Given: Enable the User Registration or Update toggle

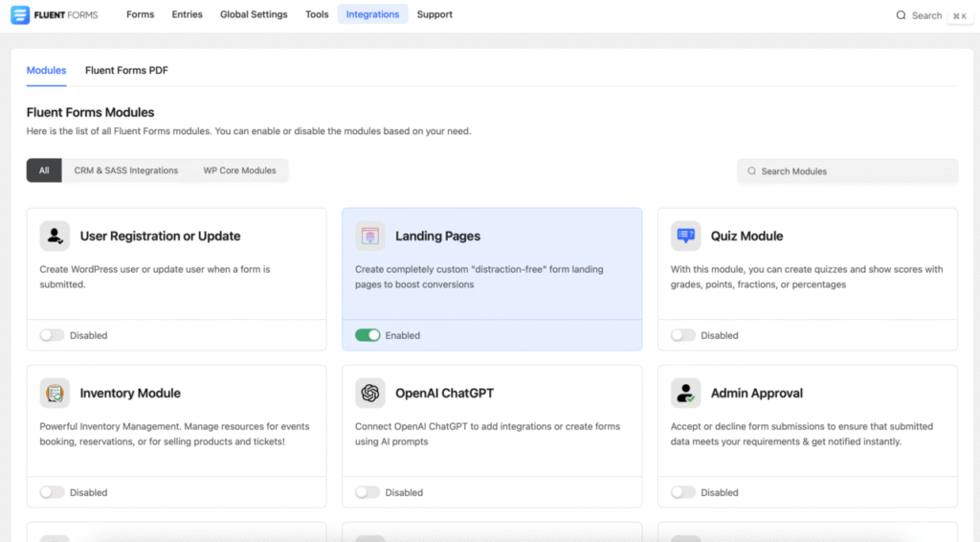Looking at the screenshot, I should click(x=52, y=335).
